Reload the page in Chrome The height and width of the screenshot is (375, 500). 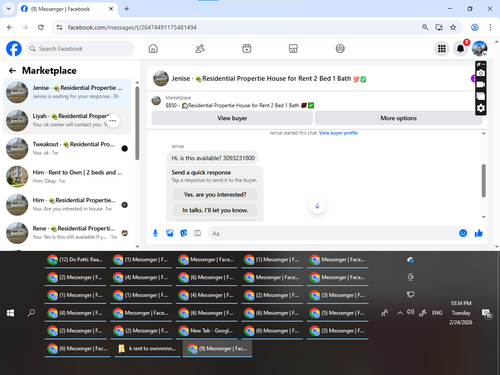pos(41,27)
